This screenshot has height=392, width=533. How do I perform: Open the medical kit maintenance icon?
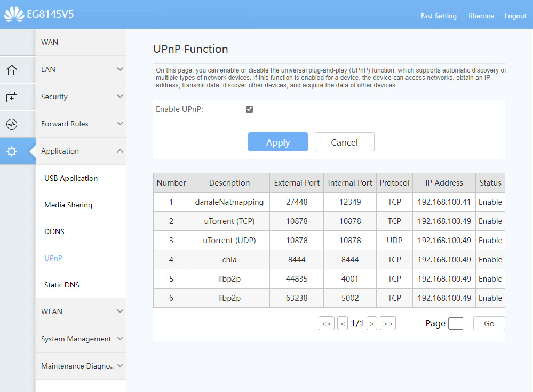click(12, 97)
